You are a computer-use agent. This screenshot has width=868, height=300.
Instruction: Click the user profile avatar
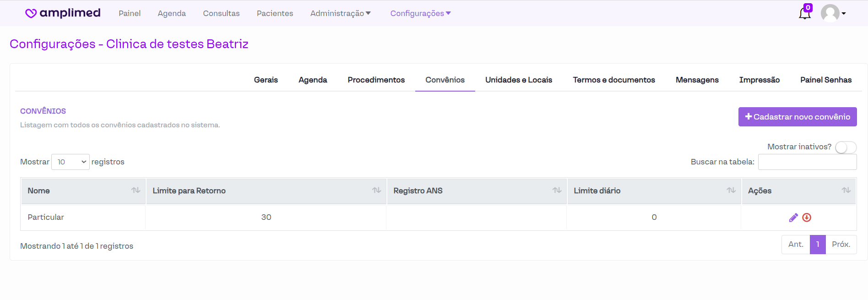tap(830, 13)
